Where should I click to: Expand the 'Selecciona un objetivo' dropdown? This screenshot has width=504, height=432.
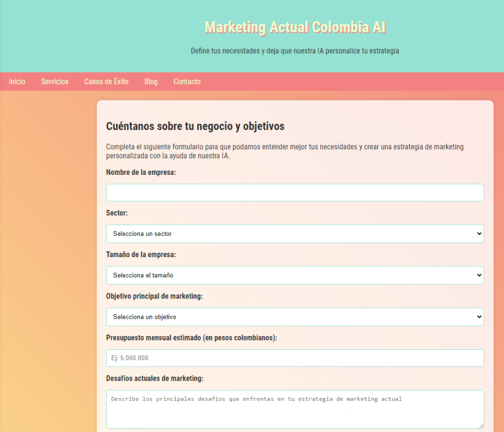pyautogui.click(x=295, y=317)
